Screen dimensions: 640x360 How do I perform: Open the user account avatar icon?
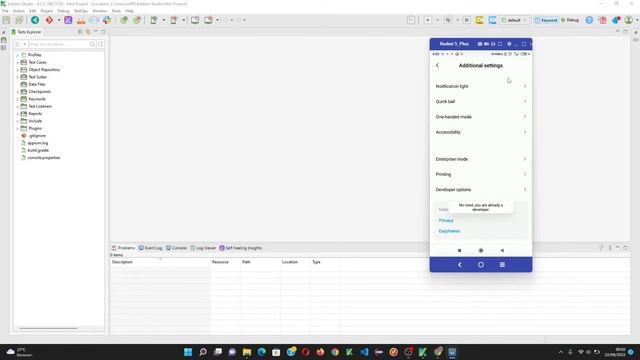click(629, 20)
